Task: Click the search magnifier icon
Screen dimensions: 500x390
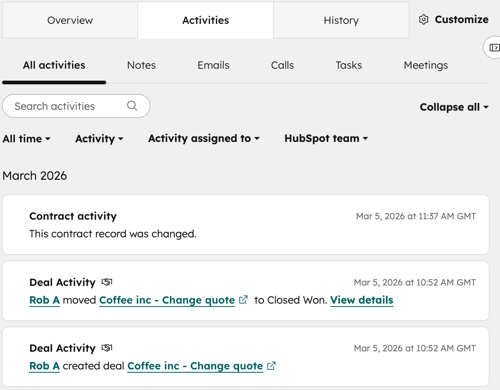Action: point(132,106)
